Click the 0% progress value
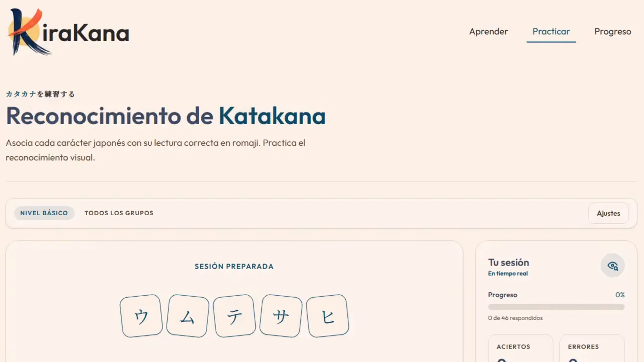This screenshot has width=644, height=362. click(x=620, y=295)
